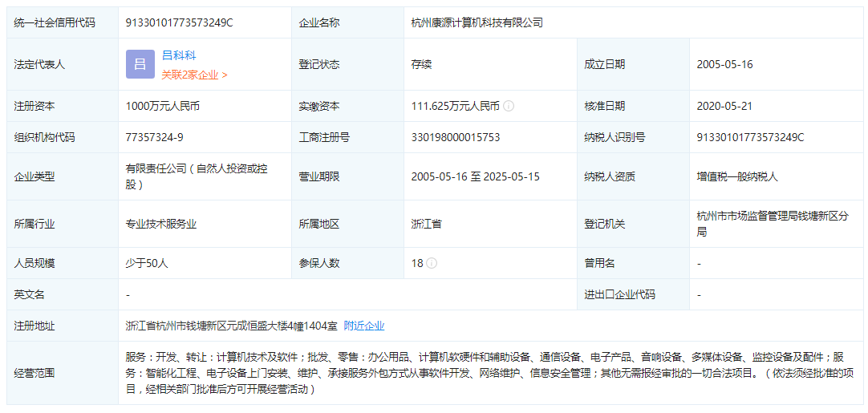
Task: Click industry value 专业技术服务业
Action: point(161,225)
